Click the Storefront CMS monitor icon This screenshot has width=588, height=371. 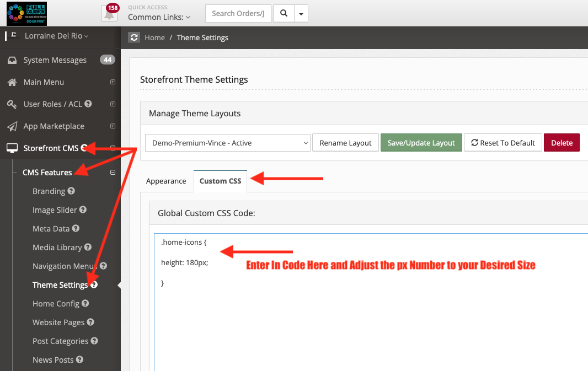click(12, 148)
